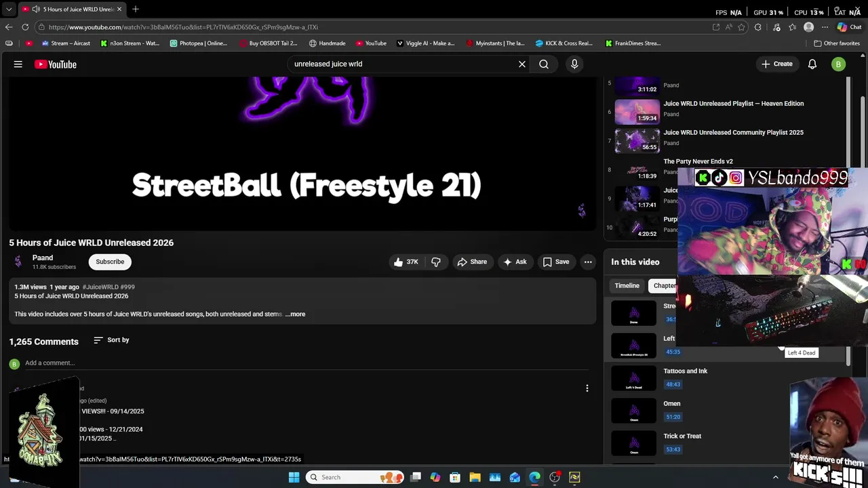Open Edge profile icon in toolbar
This screenshot has height=488, width=868.
coord(808,27)
